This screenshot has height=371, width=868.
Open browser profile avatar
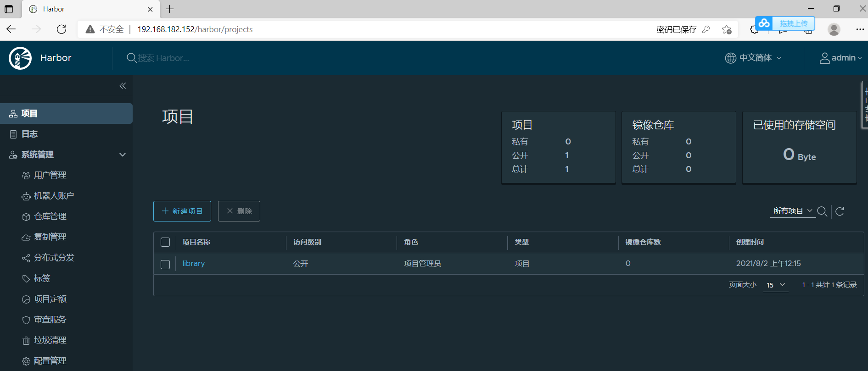(x=834, y=29)
